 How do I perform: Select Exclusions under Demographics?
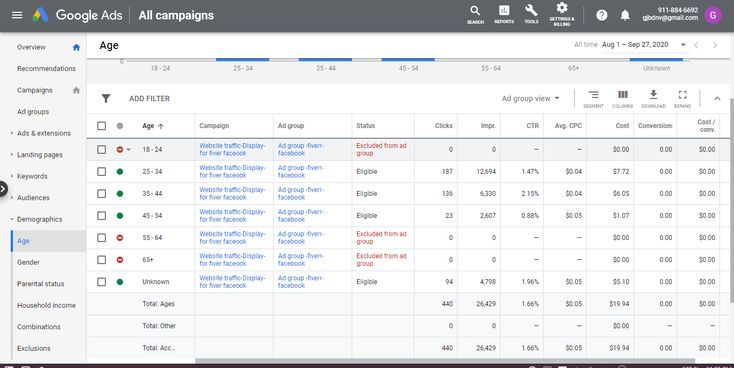pos(34,348)
